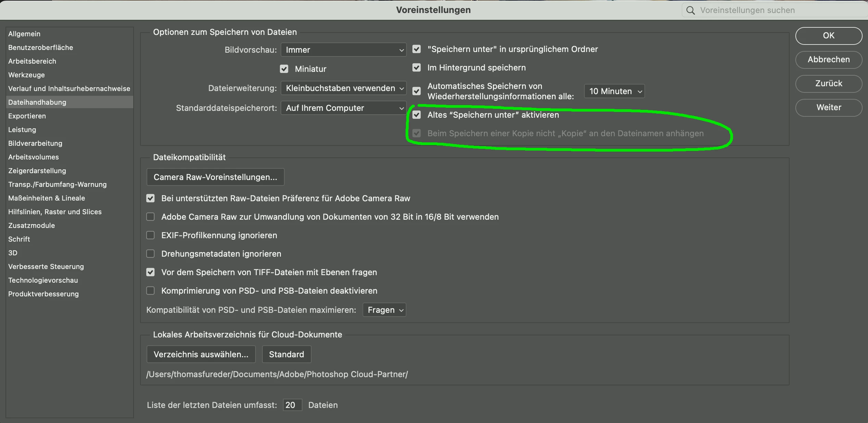The image size is (868, 423).
Task: Open the Bildvorschau dropdown
Action: tap(344, 50)
